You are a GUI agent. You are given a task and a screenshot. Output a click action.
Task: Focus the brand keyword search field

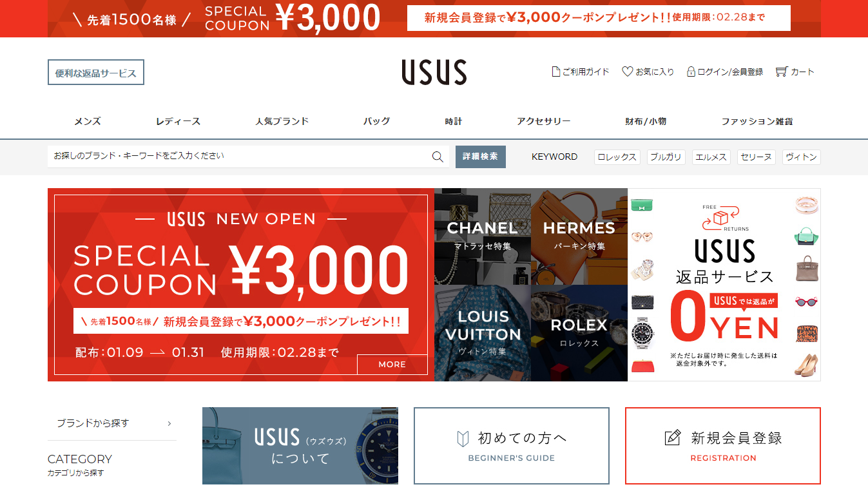[238, 157]
